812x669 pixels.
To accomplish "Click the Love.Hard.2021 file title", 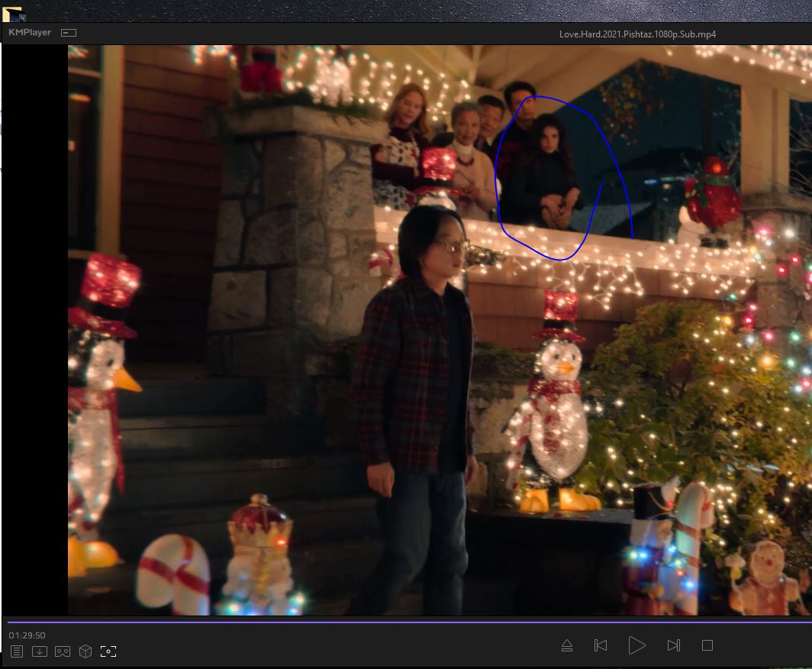I will pyautogui.click(x=637, y=34).
